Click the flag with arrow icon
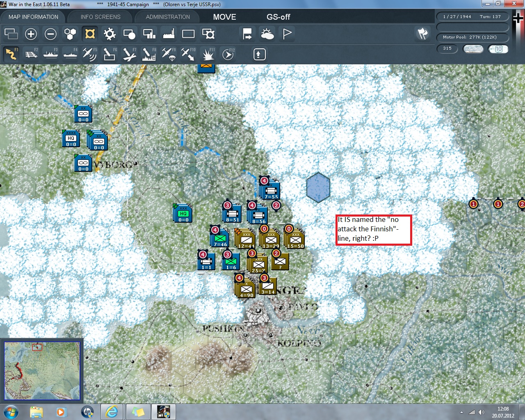Viewport: 525px width, 420px height. pos(247,34)
